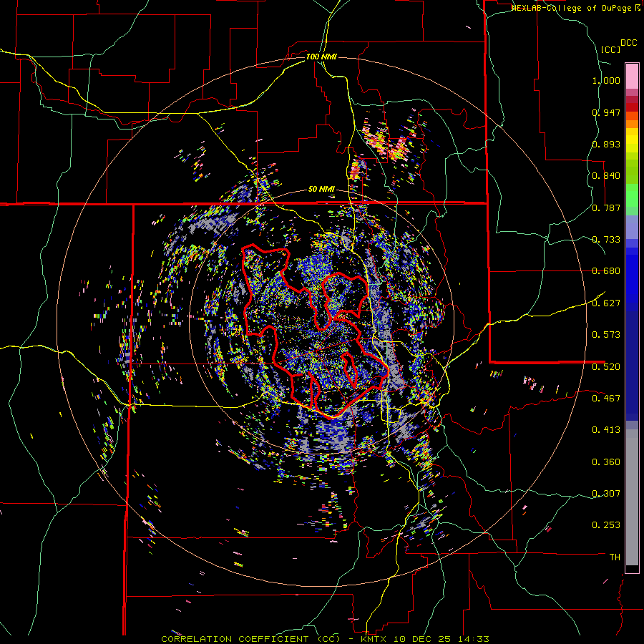Pick the gray segment of the color bar
The image size is (644, 644).
point(632,497)
